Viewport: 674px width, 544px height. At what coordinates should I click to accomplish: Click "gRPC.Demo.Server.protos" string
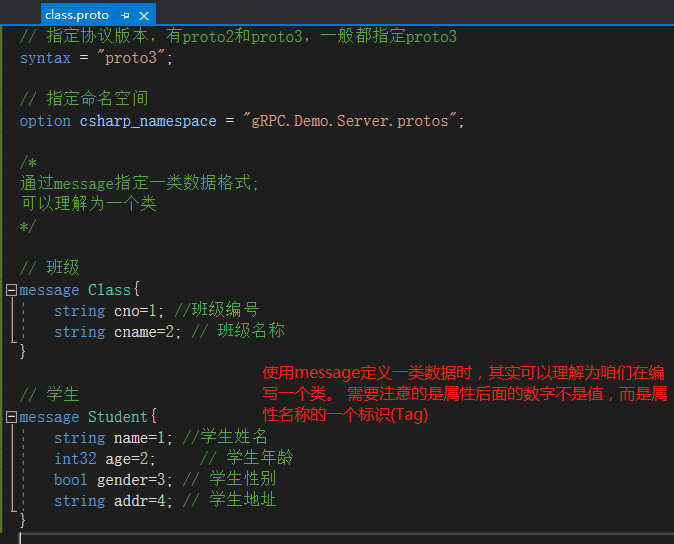coord(349,121)
